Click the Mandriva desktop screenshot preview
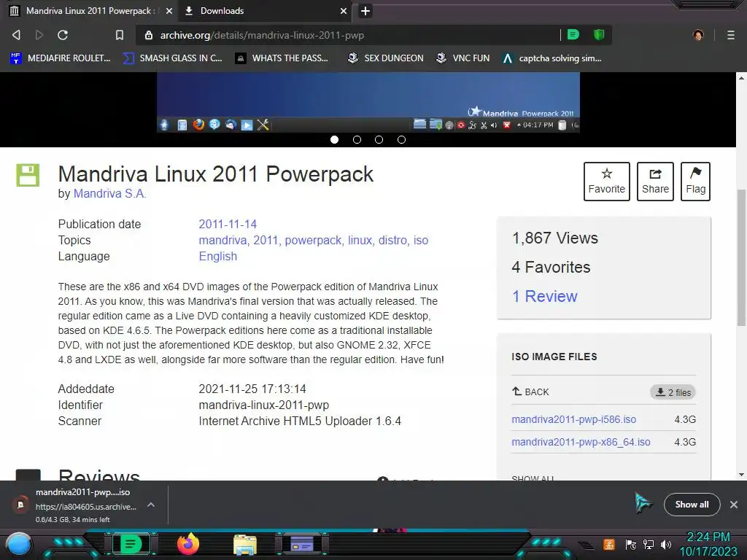Screen dimensions: 747x560 coord(368,102)
